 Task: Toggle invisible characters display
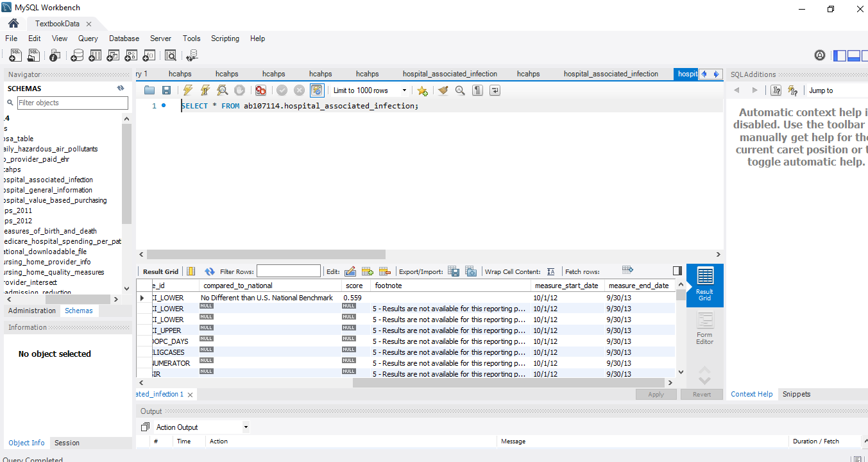477,90
